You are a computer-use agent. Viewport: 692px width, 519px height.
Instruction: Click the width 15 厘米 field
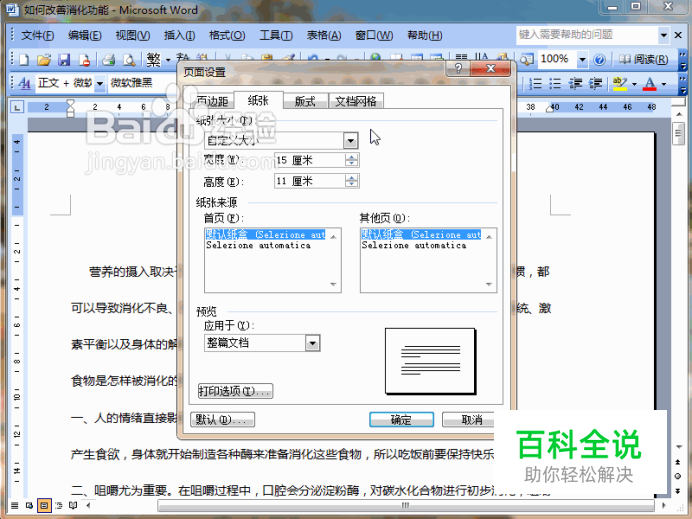click(x=309, y=160)
